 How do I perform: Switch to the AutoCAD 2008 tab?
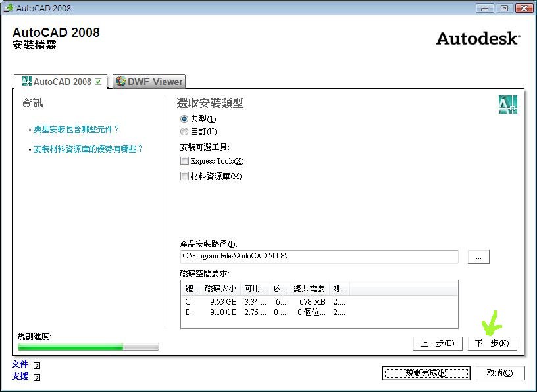61,82
